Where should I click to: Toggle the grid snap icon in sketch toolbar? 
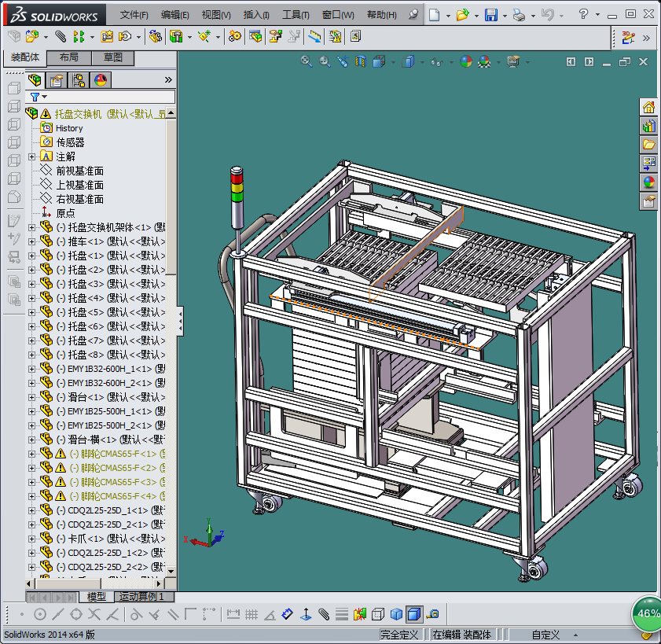[251, 614]
